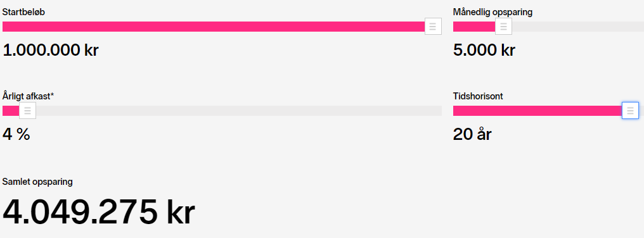Click the pink filled Tidshorisont slider track
This screenshot has width=644, height=238.
point(538,111)
